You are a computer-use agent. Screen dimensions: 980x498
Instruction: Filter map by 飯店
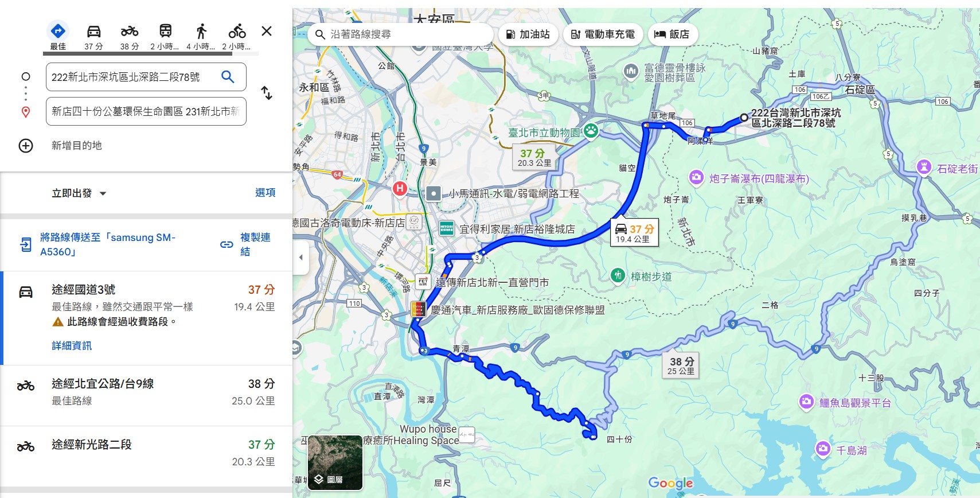pos(672,34)
